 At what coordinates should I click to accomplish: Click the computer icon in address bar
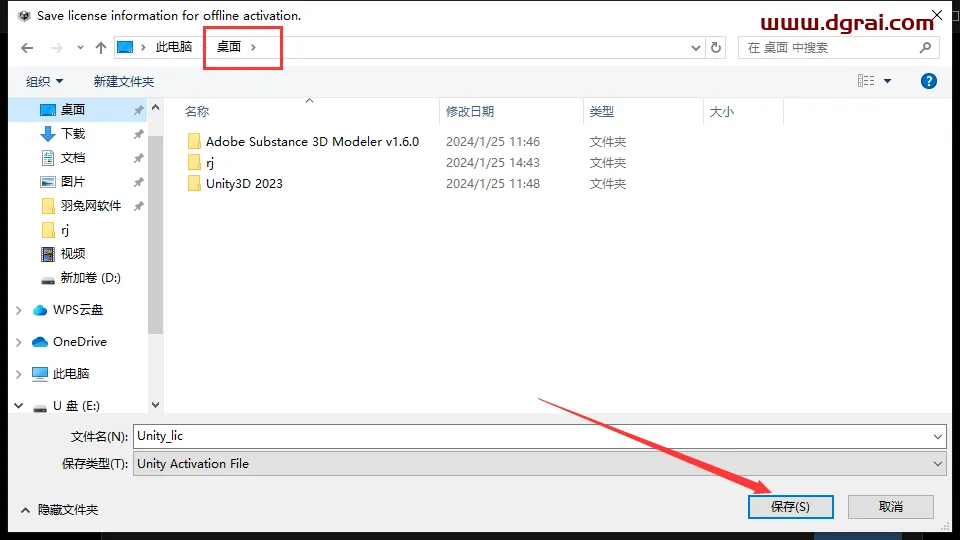click(x=125, y=47)
